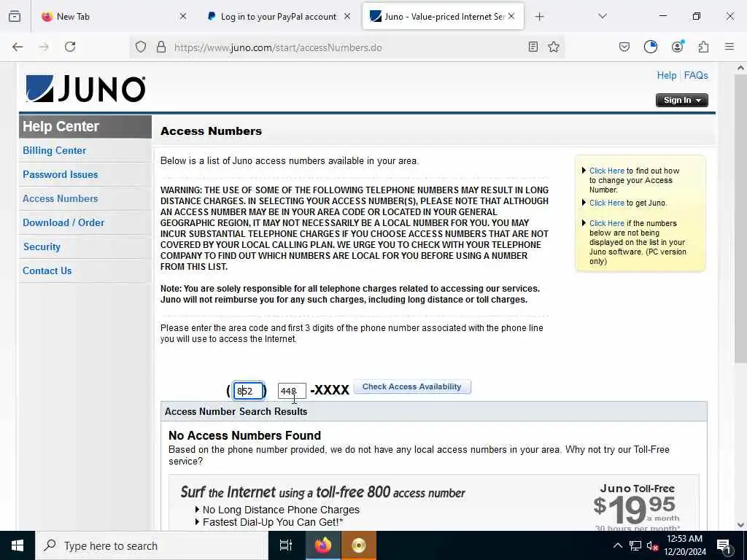The image size is (747, 560).
Task: Click the scrollbar up arrow
Action: click(x=740, y=68)
